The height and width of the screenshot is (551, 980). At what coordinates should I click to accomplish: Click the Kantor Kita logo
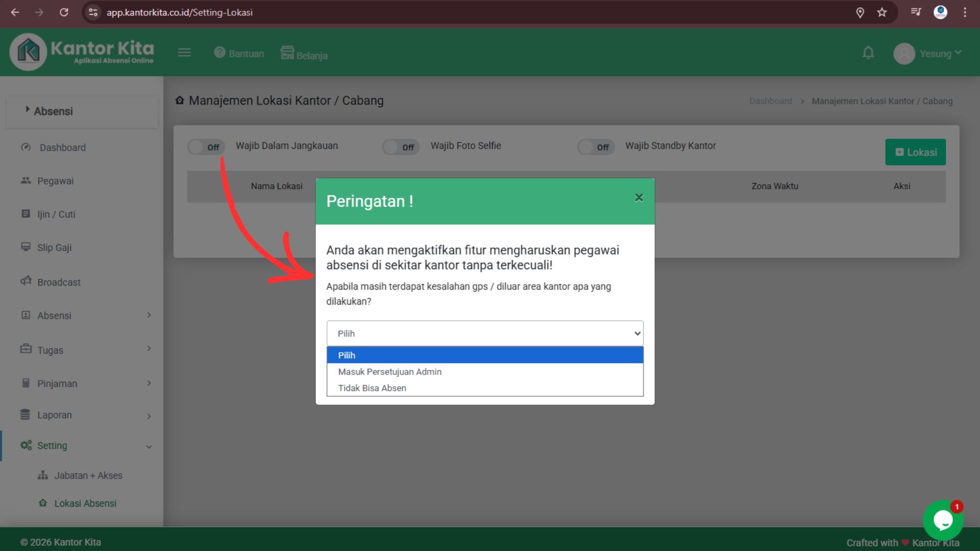82,53
